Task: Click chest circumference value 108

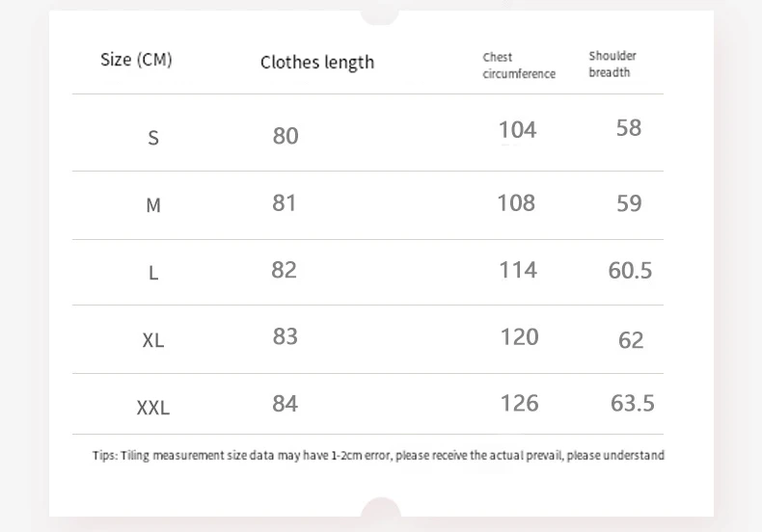Action: tap(516, 203)
